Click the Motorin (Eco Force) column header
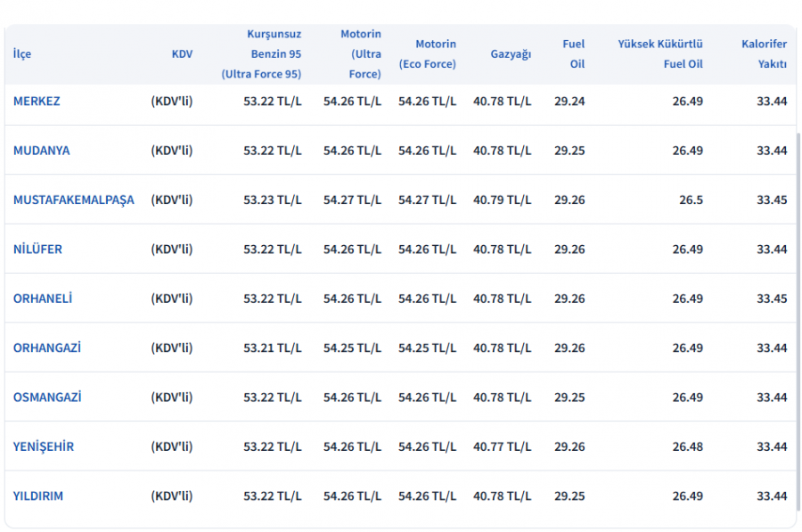 [x=427, y=54]
